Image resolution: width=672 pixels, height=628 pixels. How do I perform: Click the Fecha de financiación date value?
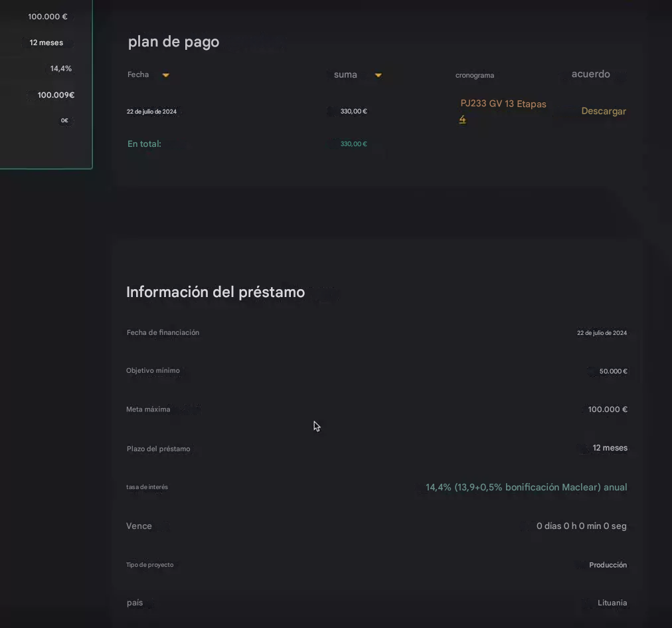602,333
